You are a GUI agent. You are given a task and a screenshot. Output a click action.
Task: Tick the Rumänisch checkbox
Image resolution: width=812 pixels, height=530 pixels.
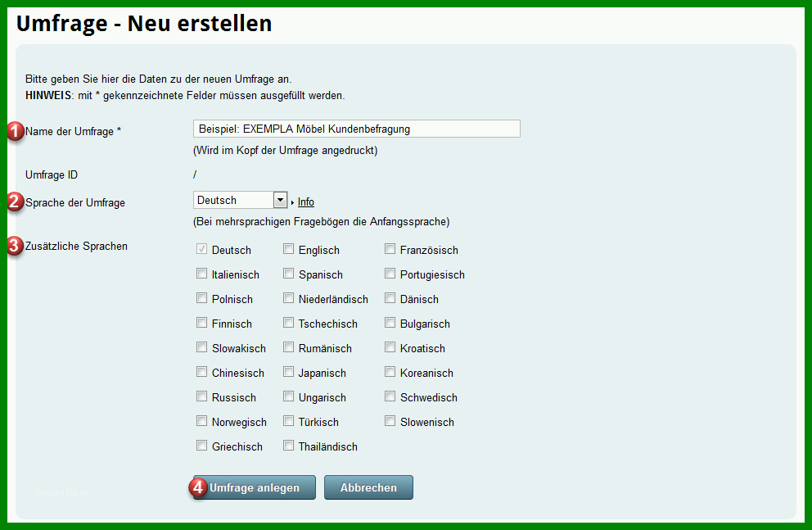pyautogui.click(x=288, y=347)
